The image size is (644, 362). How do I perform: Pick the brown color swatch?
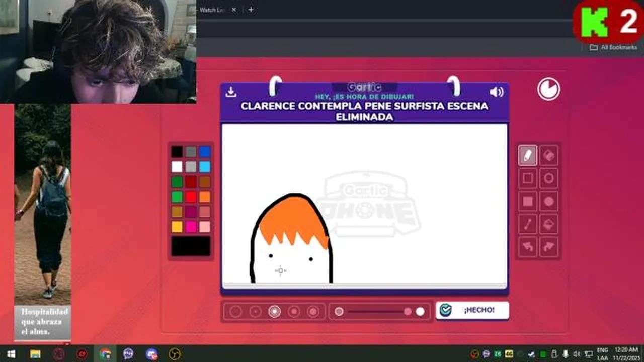(205, 182)
